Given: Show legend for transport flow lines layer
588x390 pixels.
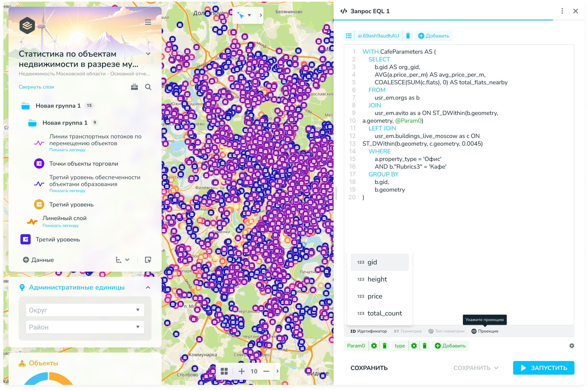Looking at the screenshot, I should [67, 150].
